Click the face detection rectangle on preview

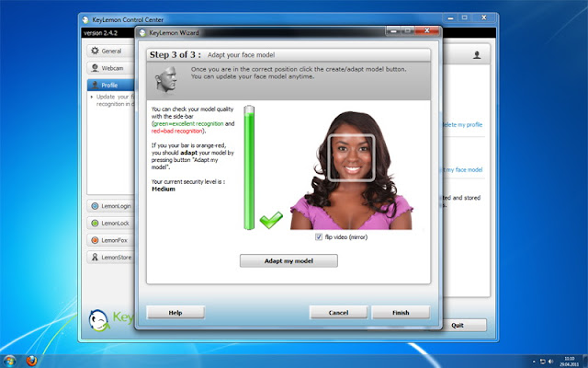(351, 158)
